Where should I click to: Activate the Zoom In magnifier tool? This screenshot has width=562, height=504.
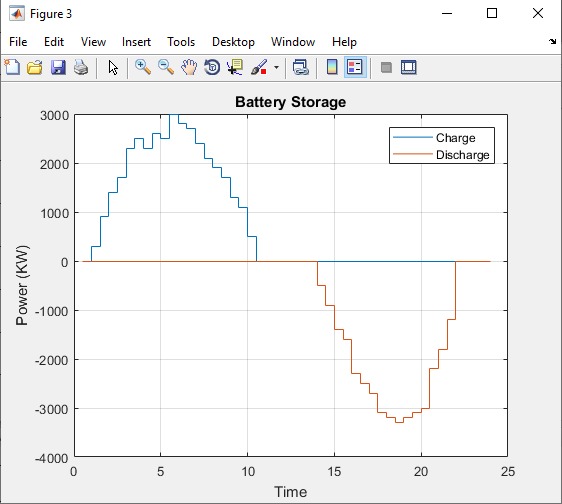[143, 67]
